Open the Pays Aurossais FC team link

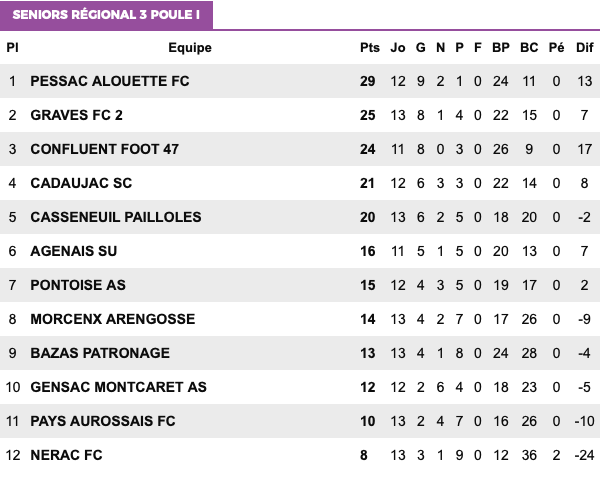pyautogui.click(x=103, y=421)
